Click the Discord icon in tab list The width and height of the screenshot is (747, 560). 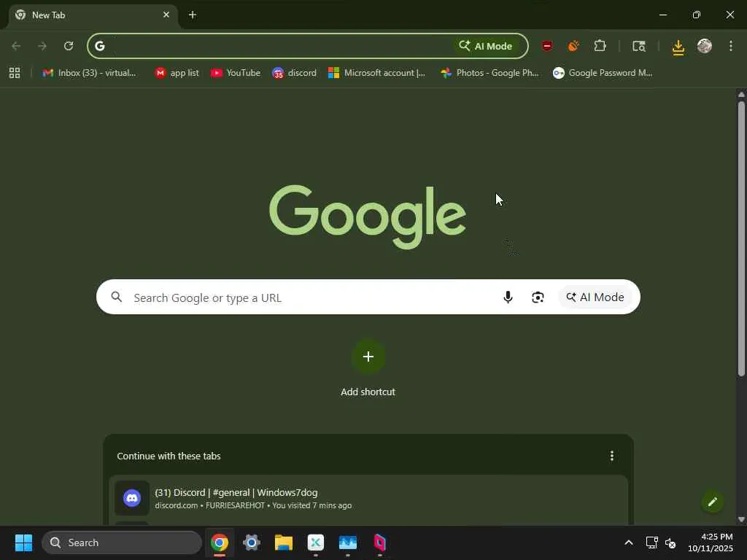(x=132, y=498)
